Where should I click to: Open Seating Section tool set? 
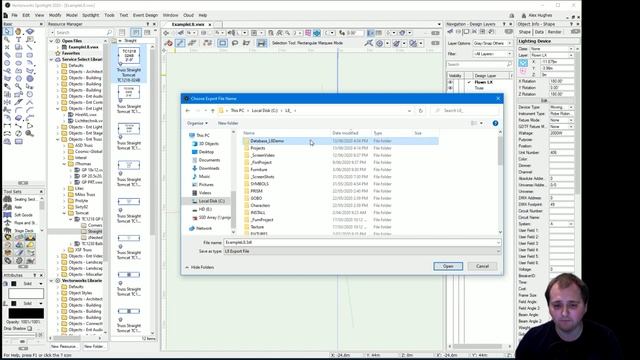22,199
